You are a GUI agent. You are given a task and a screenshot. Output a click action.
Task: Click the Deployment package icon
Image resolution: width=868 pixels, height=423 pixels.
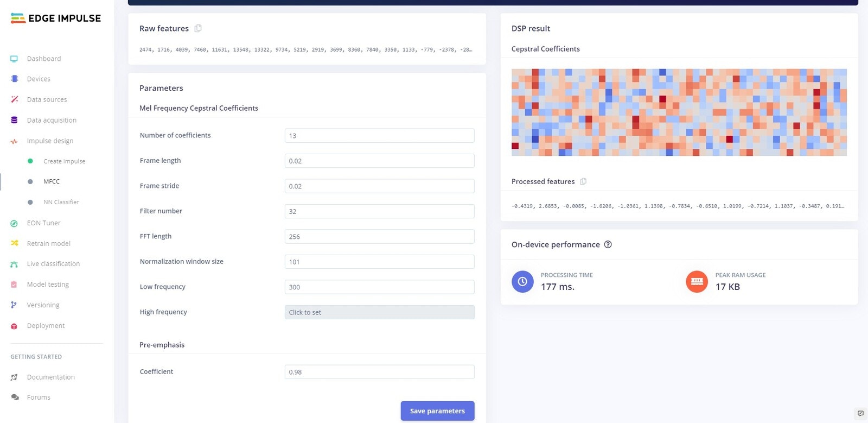(14, 326)
